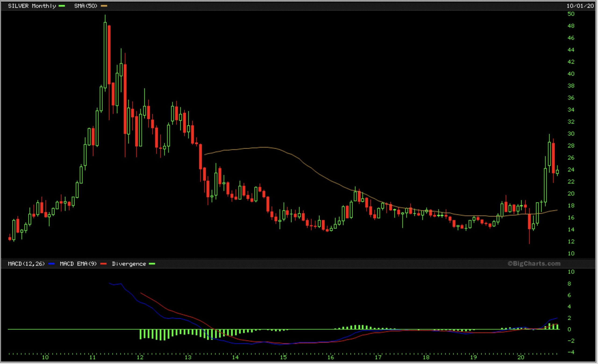The height and width of the screenshot is (364, 598).
Task: Click the tallest green candle near 2011 peak
Action: pyautogui.click(x=105, y=55)
